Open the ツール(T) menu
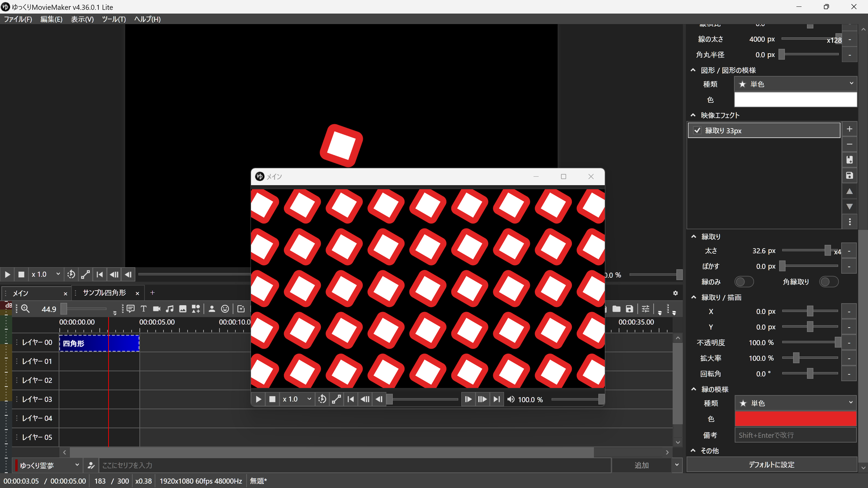Viewport: 868px width, 488px height. (x=114, y=19)
